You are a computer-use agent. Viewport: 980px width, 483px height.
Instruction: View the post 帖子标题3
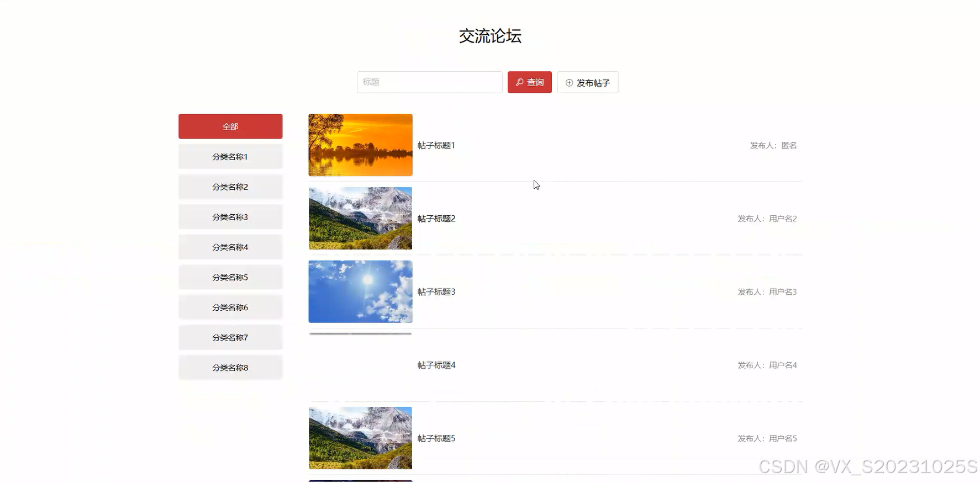(436, 291)
